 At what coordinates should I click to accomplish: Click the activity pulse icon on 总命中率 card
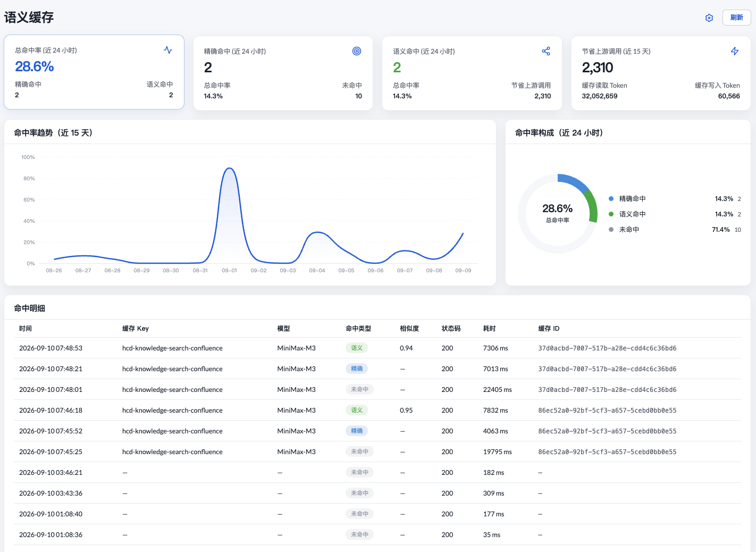pyautogui.click(x=168, y=50)
